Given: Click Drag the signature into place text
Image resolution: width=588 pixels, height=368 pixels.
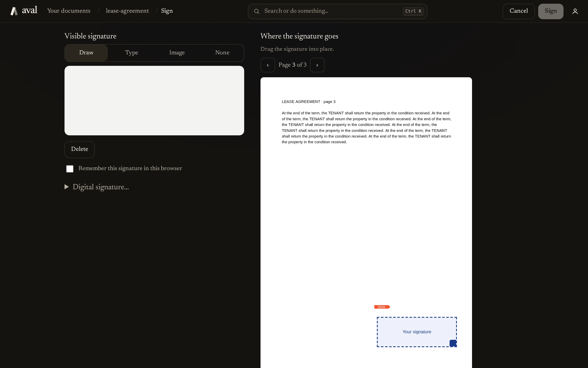Looking at the screenshot, I should click(x=297, y=49).
